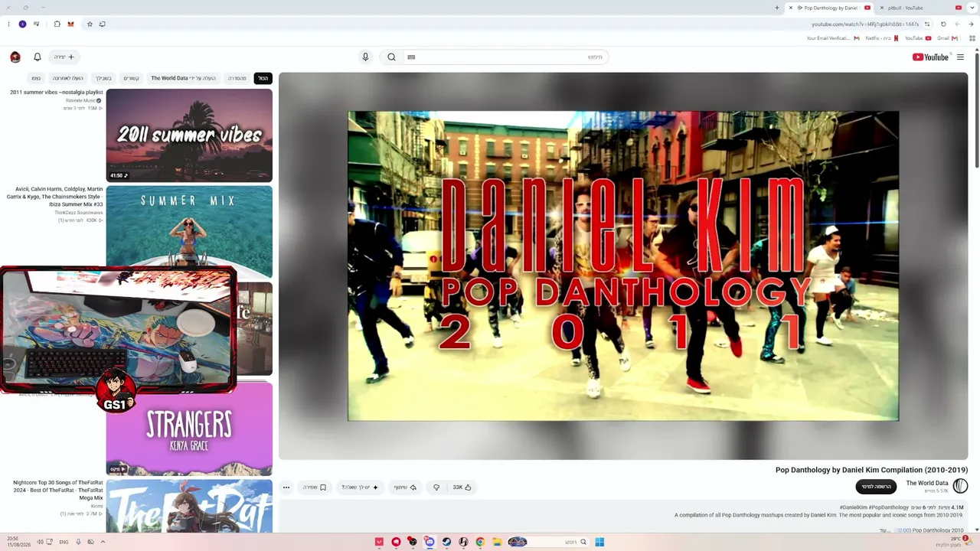
Task: Open Discord from the taskbar
Action: [x=430, y=542]
